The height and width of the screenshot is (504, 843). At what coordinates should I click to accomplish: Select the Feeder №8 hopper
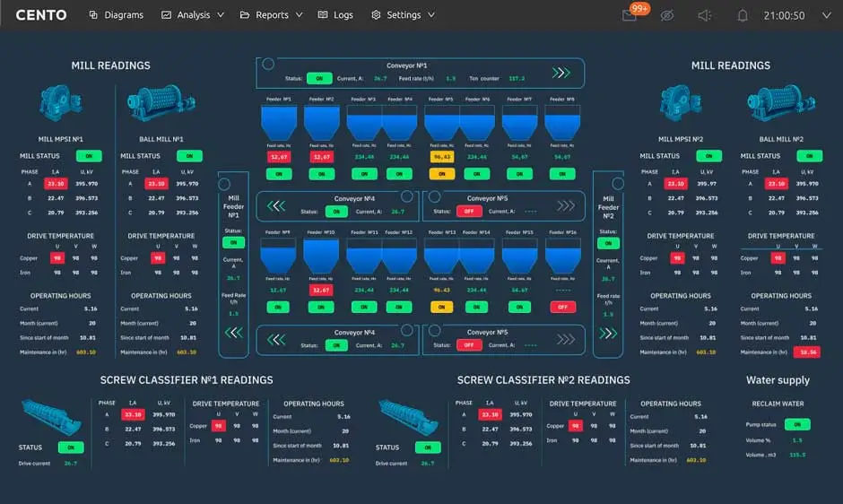tap(562, 123)
